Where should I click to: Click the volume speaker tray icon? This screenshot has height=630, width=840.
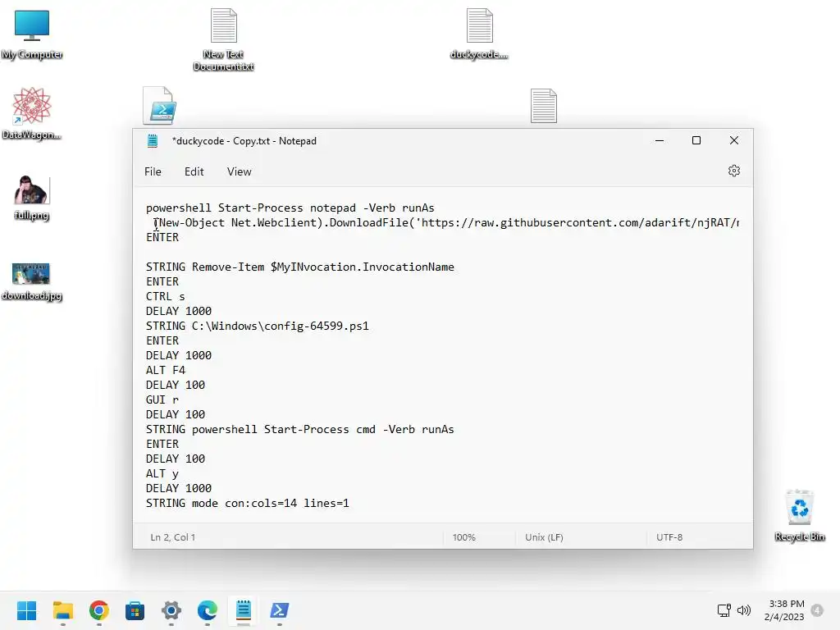tap(743, 610)
